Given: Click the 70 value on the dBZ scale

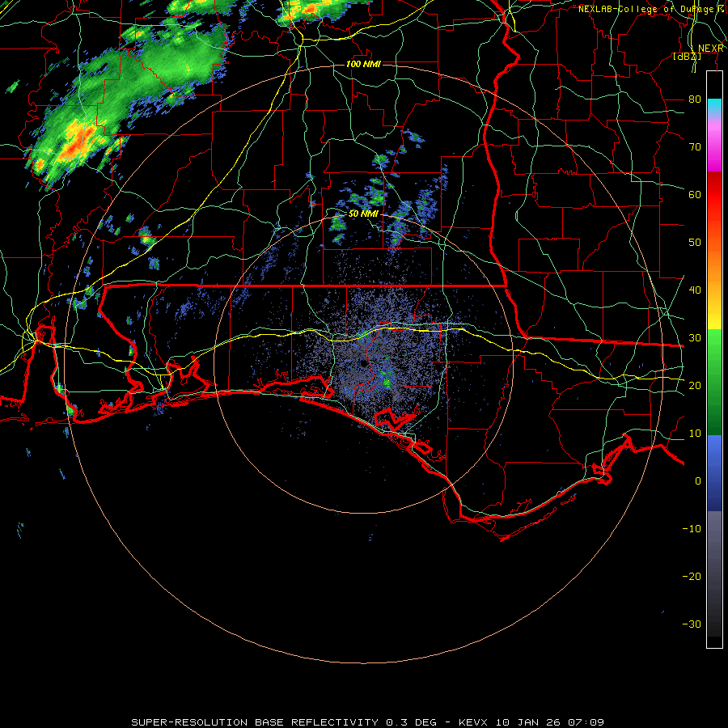Looking at the screenshot, I should click(x=695, y=147).
